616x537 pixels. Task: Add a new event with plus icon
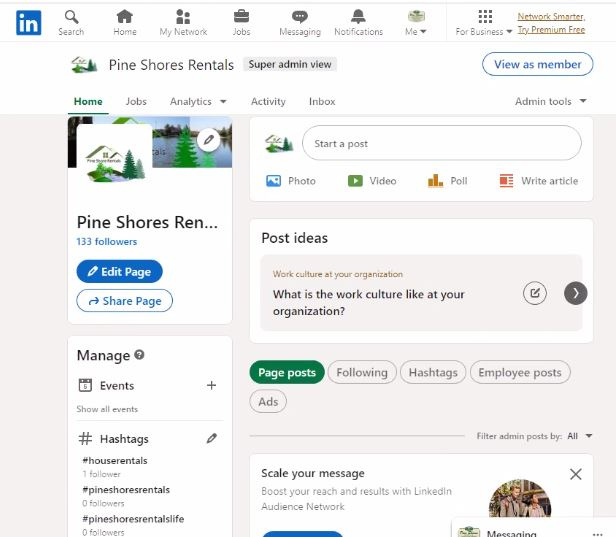pyautogui.click(x=211, y=385)
